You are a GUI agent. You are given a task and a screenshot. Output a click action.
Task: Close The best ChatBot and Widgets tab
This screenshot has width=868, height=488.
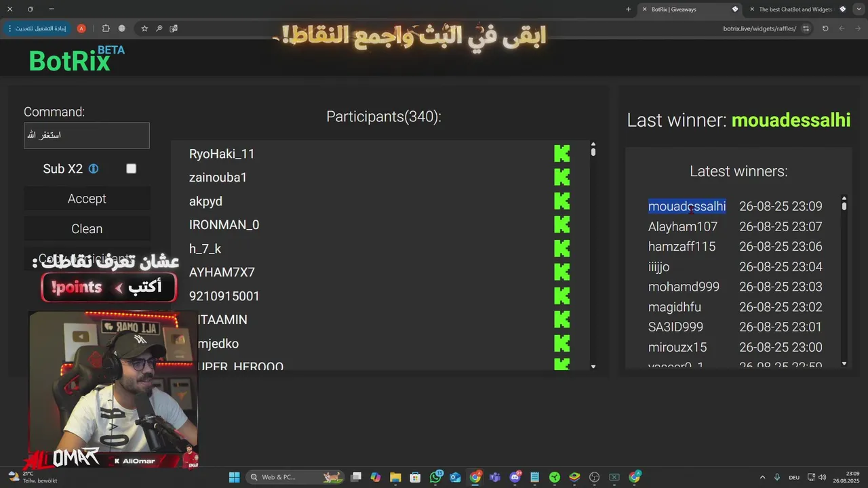pos(751,9)
